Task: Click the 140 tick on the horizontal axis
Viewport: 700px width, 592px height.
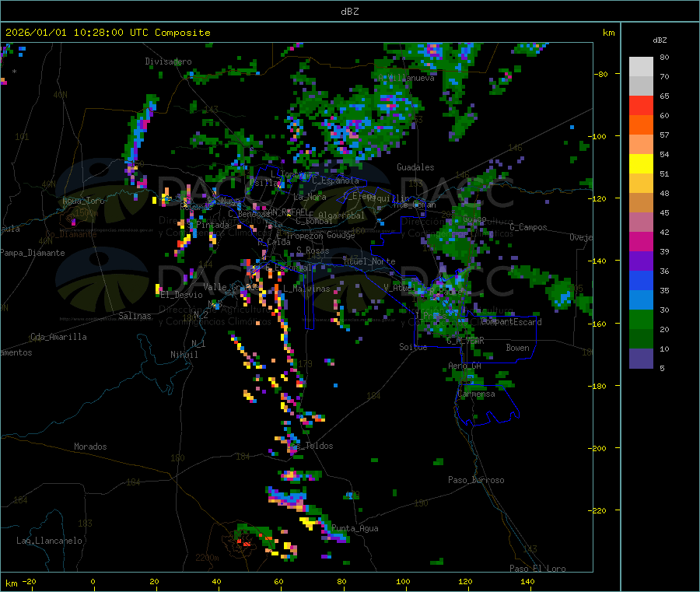Action: (x=527, y=582)
